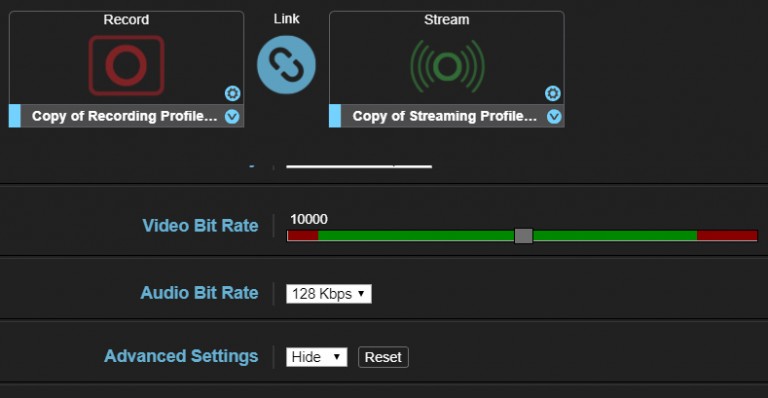The height and width of the screenshot is (398, 768).
Task: Open the Audio Bit Rate 128 Kbps dropdown
Action: 329,294
